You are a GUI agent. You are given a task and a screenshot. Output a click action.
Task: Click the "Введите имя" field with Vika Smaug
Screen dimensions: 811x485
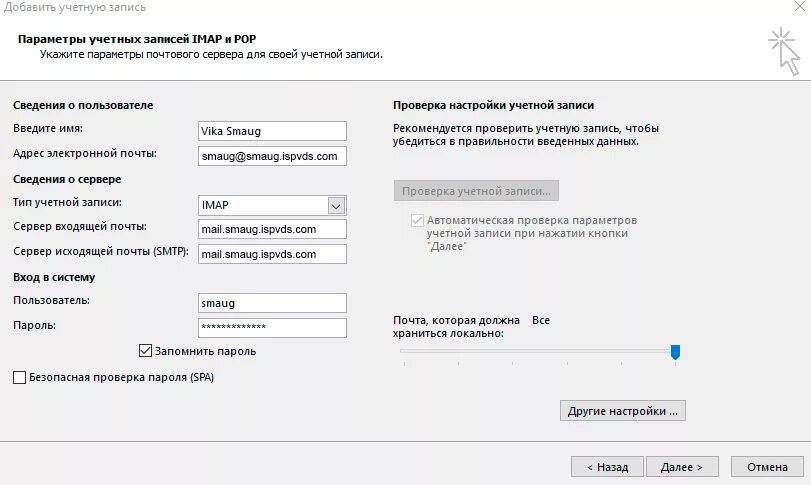[272, 131]
